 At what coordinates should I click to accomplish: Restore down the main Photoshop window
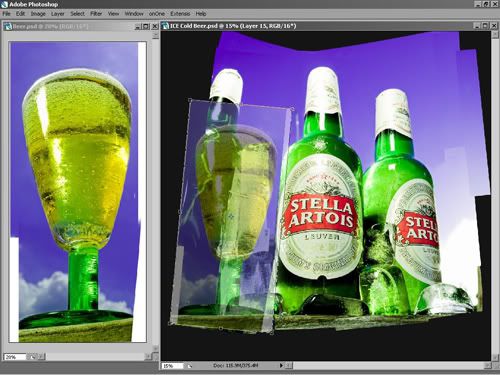tap(486, 4)
